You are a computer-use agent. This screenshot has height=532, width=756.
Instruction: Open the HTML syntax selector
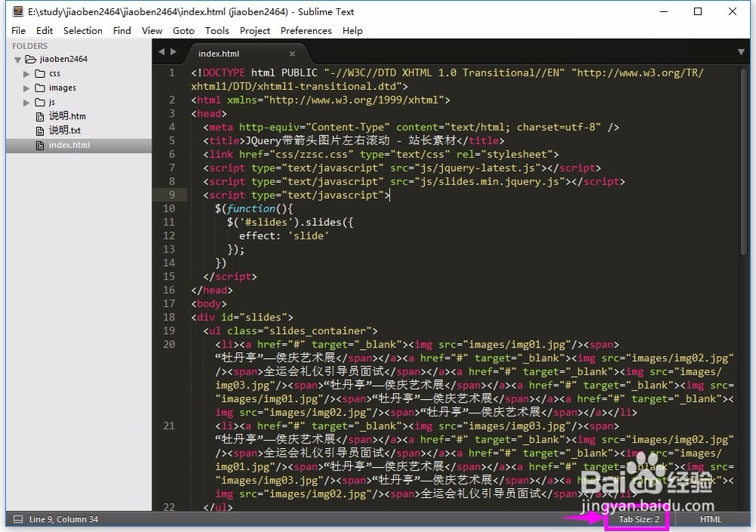click(x=710, y=519)
